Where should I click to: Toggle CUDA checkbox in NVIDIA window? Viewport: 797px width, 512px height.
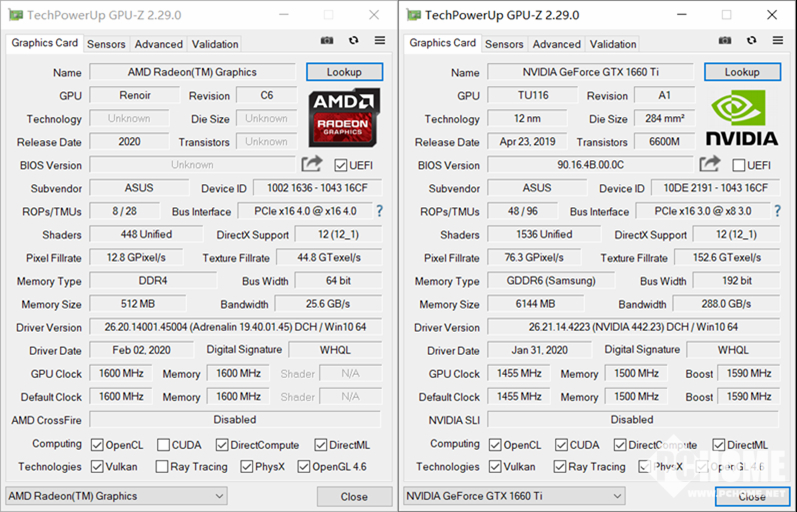tap(561, 445)
